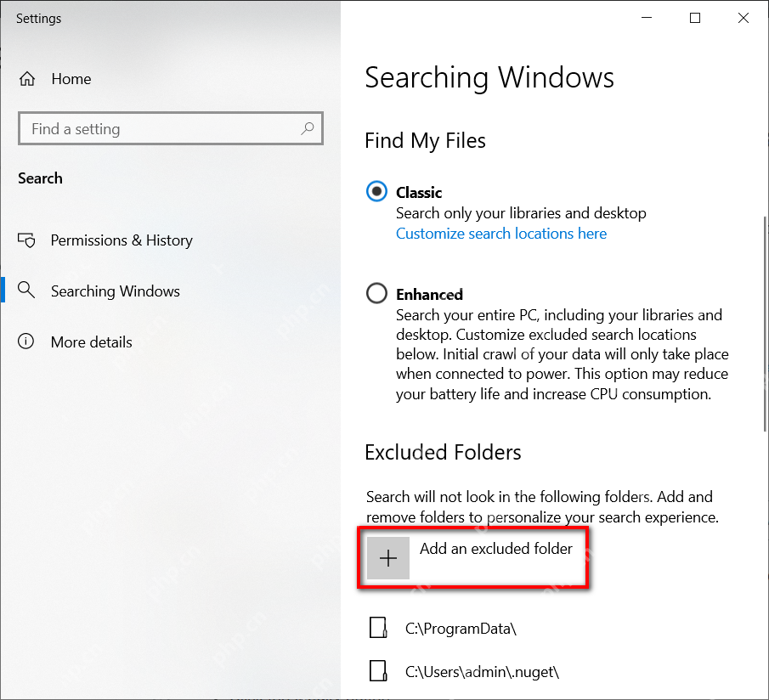Click the Enhanced option label
769x700 pixels.
coord(429,294)
